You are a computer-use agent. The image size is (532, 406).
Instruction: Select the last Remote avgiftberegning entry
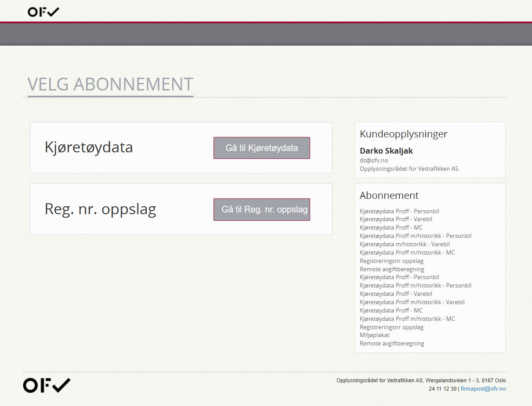coord(392,343)
